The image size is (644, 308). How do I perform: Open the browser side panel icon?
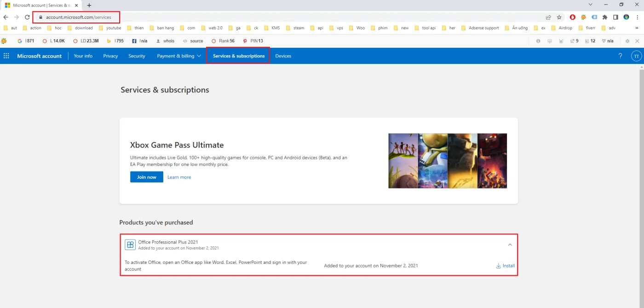point(615,17)
